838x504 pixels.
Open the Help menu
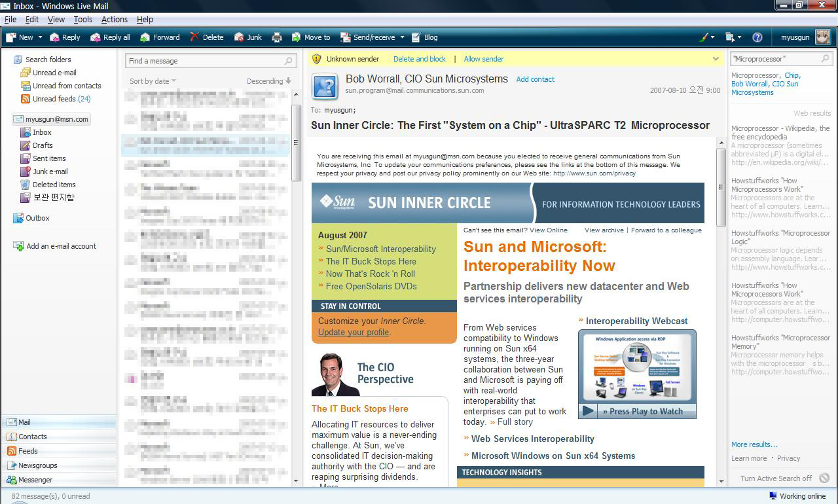pos(145,20)
